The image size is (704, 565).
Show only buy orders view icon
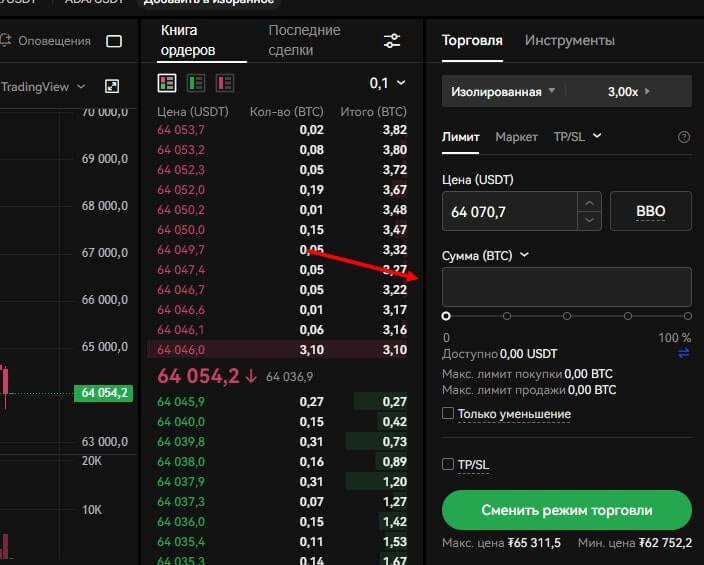click(196, 82)
